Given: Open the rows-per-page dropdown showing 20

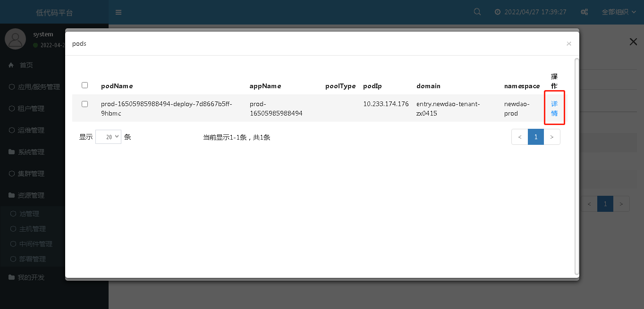Looking at the screenshot, I should point(108,137).
